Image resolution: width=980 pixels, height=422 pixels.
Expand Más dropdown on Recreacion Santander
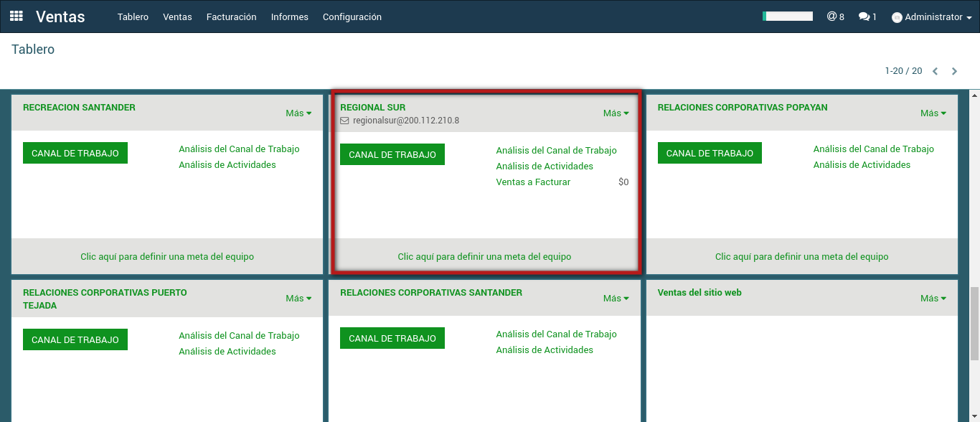coord(298,113)
